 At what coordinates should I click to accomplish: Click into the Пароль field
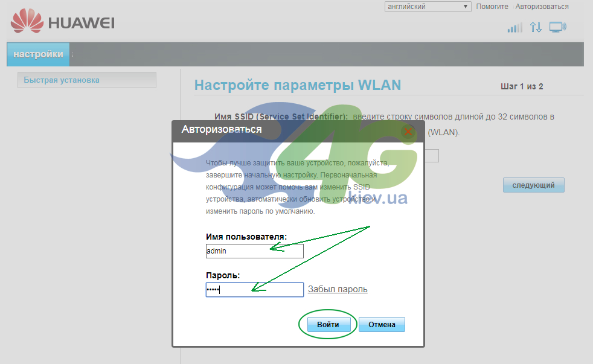tap(254, 290)
